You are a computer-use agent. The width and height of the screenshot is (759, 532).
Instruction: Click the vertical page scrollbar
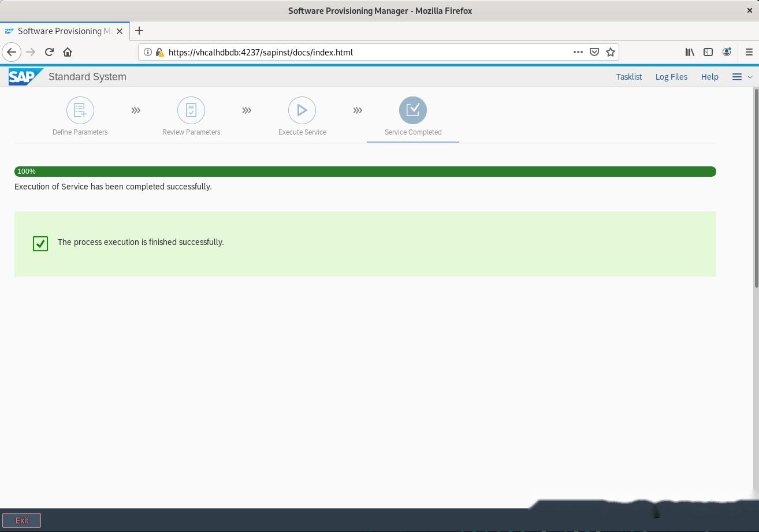(756, 188)
